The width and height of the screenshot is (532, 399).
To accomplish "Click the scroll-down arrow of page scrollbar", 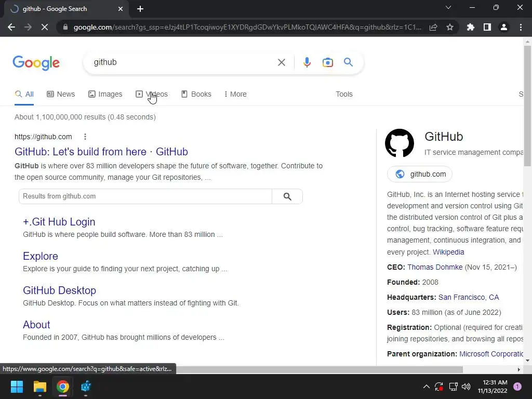I will [x=527, y=361].
